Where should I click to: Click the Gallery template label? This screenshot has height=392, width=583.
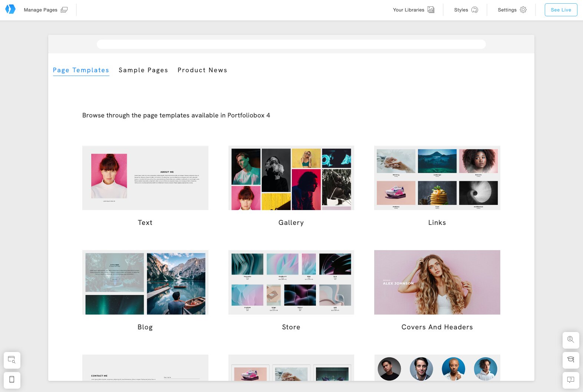coord(291,223)
